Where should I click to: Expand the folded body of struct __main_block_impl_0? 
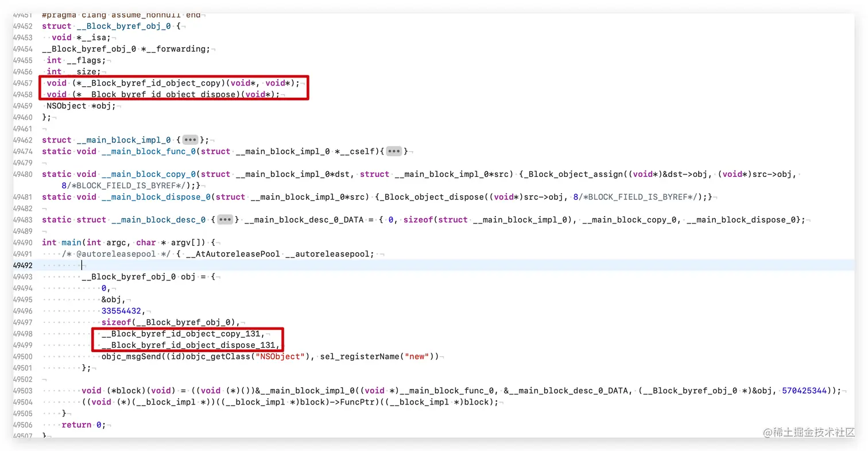pos(191,140)
